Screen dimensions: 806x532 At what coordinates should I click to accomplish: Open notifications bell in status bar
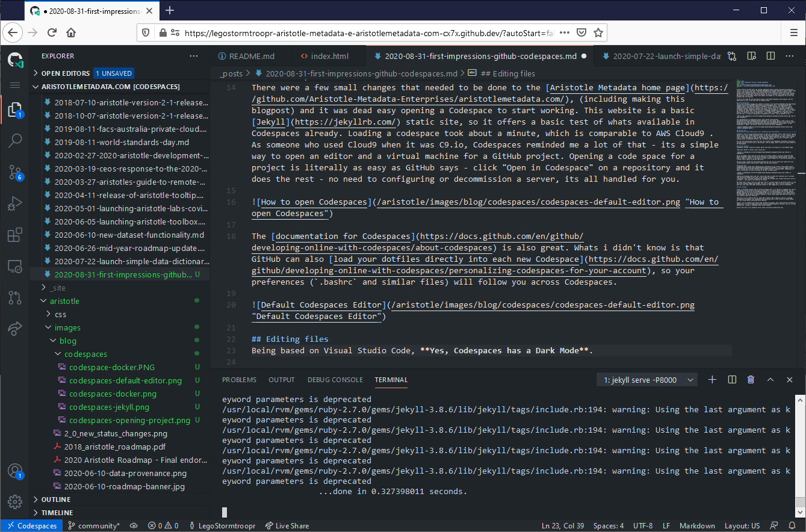792,525
